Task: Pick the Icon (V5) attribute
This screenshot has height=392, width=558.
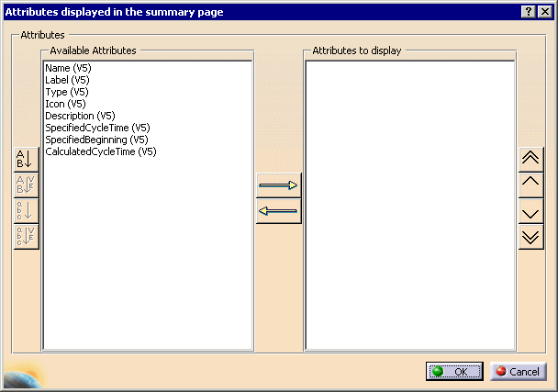Action: (65, 105)
